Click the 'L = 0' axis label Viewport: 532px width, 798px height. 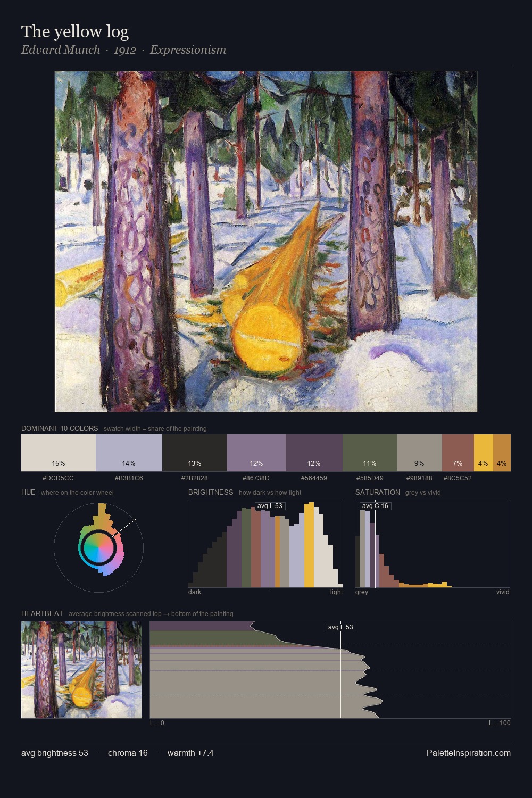pyautogui.click(x=157, y=723)
